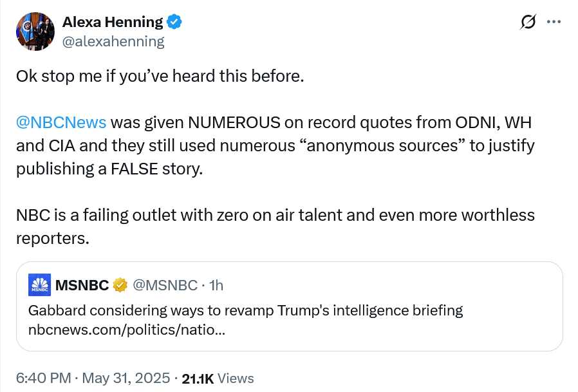The height and width of the screenshot is (392, 578).
Task: Open the Grok explain-post icon
Action: point(528,22)
